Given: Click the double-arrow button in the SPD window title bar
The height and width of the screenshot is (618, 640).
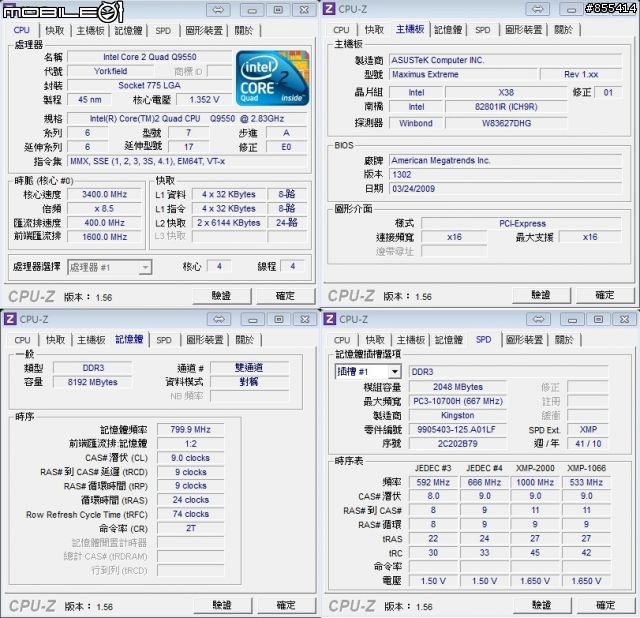Looking at the screenshot, I should coord(538,319).
